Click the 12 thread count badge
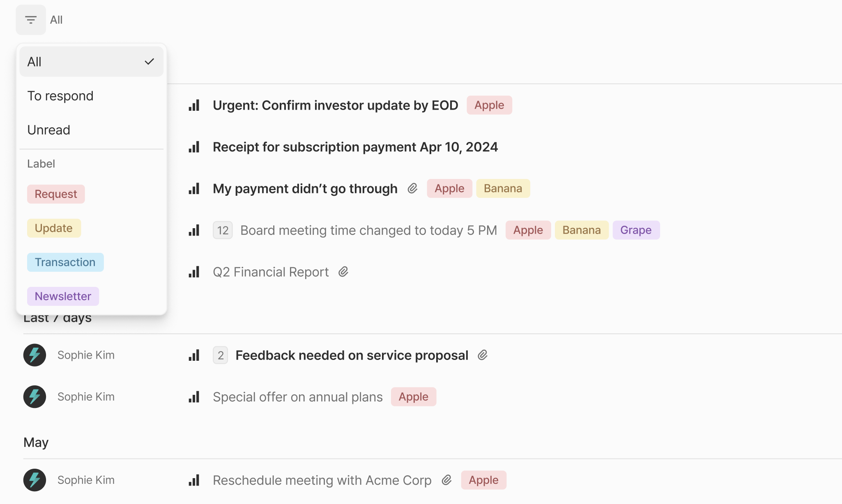This screenshot has width=842, height=504. coord(223,230)
